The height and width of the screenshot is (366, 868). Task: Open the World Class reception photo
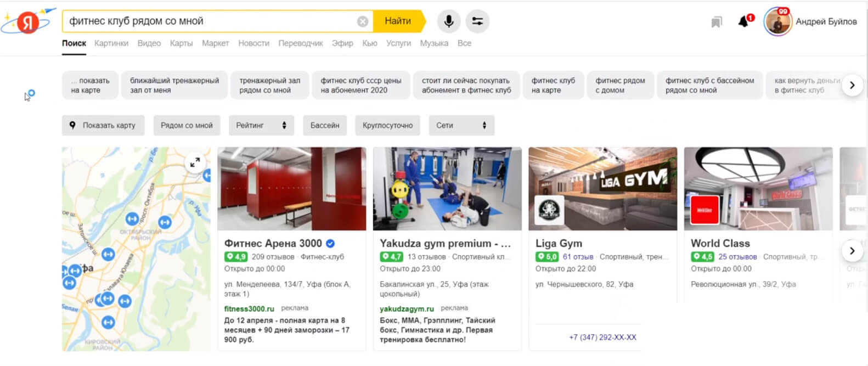point(758,189)
